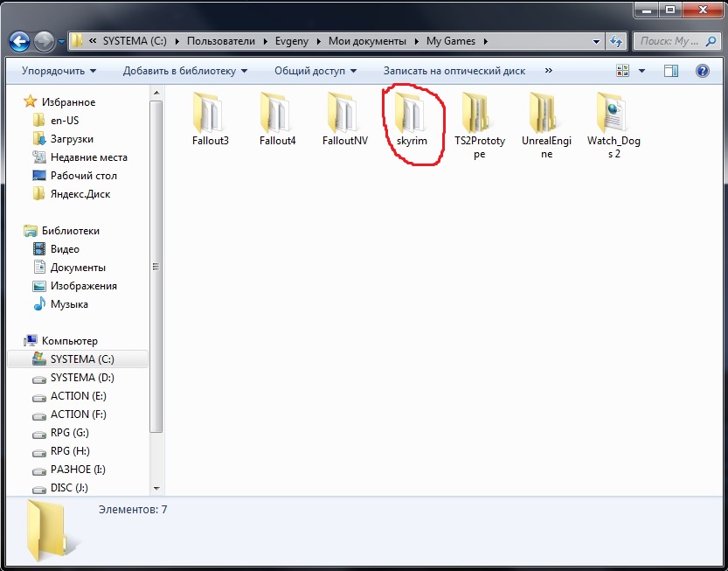Select RPG (H:) drive in sidebar
Screen dimensions: 728x571
[70, 450]
